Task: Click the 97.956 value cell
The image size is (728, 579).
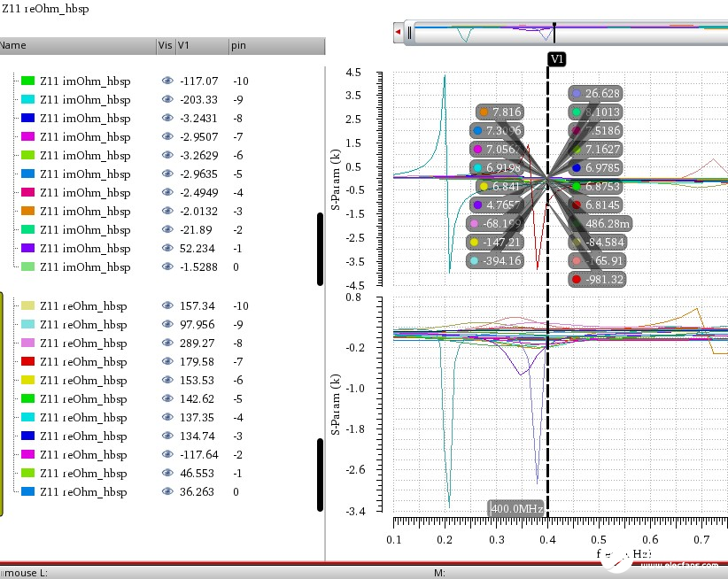Action: point(197,324)
